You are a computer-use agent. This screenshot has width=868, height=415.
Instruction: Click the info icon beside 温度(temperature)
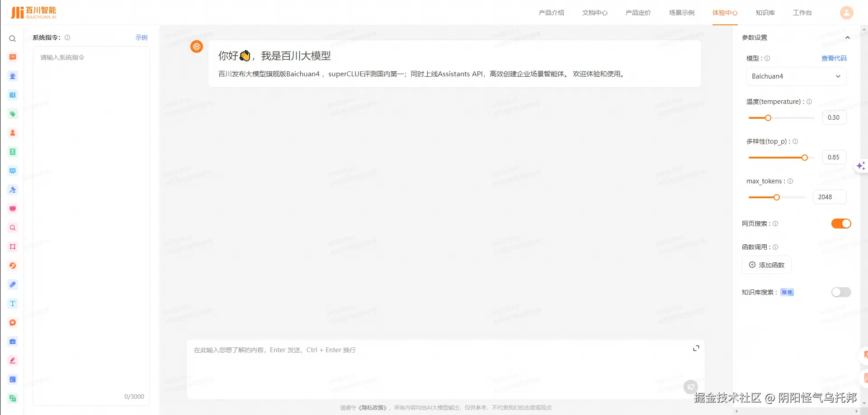pyautogui.click(x=809, y=102)
